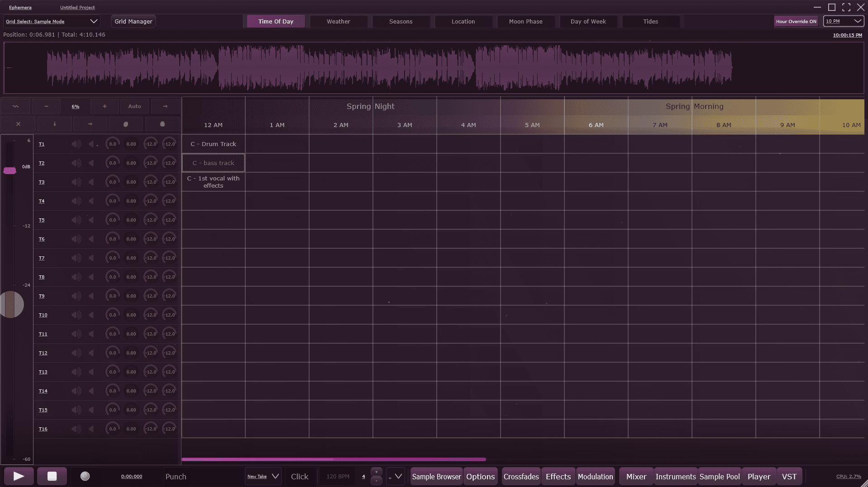Open the Grid Manager
The height and width of the screenshot is (487, 868).
[x=133, y=21]
